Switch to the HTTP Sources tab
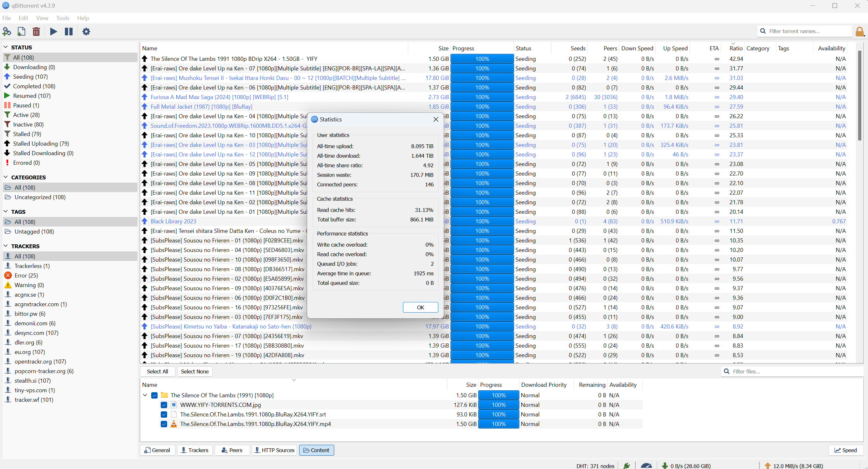The height and width of the screenshot is (469, 868). (x=274, y=450)
